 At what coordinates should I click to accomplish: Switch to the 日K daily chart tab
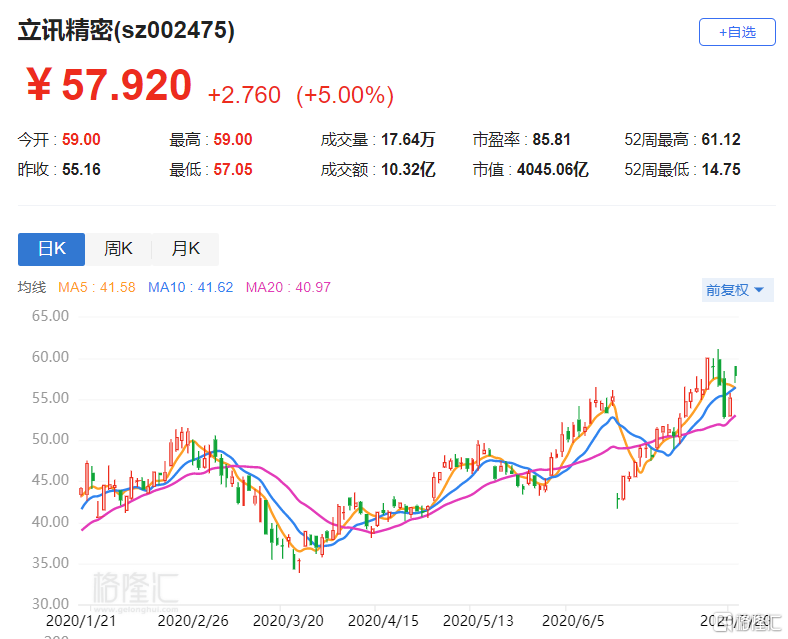(51, 249)
